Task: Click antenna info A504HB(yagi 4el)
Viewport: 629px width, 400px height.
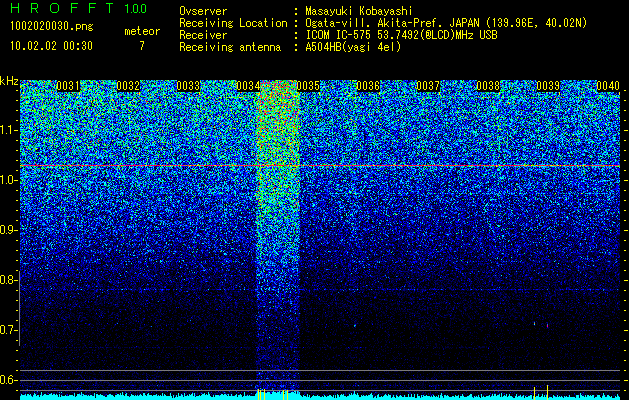Action: (353, 47)
